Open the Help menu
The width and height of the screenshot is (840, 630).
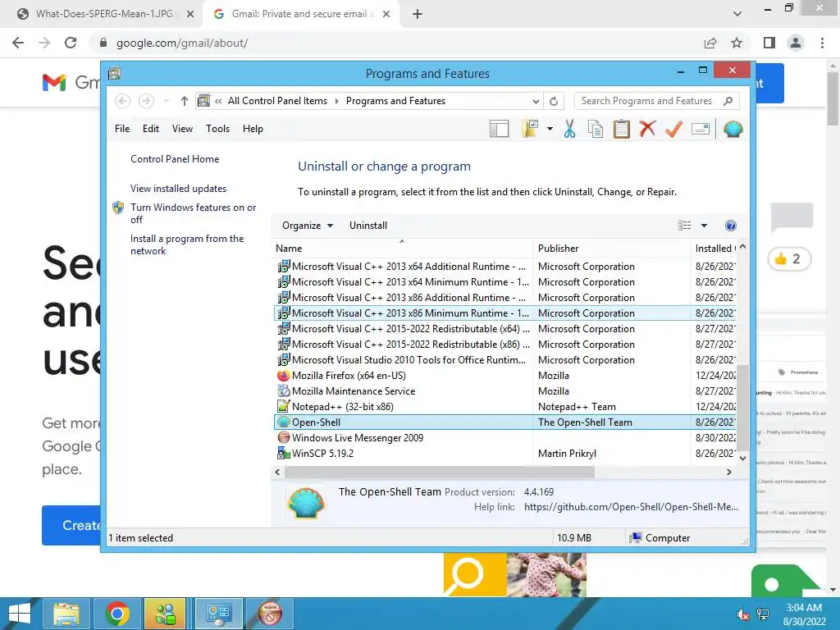tap(253, 129)
